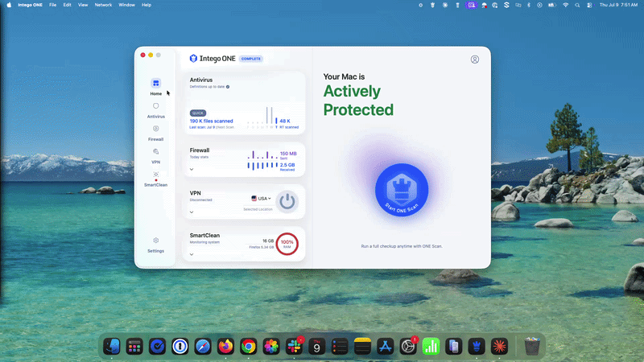Open the user account profile icon
644x362 pixels.
(x=475, y=60)
